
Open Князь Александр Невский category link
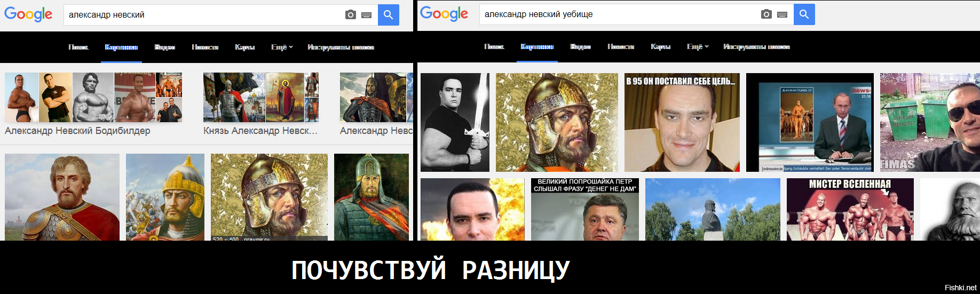(260, 131)
